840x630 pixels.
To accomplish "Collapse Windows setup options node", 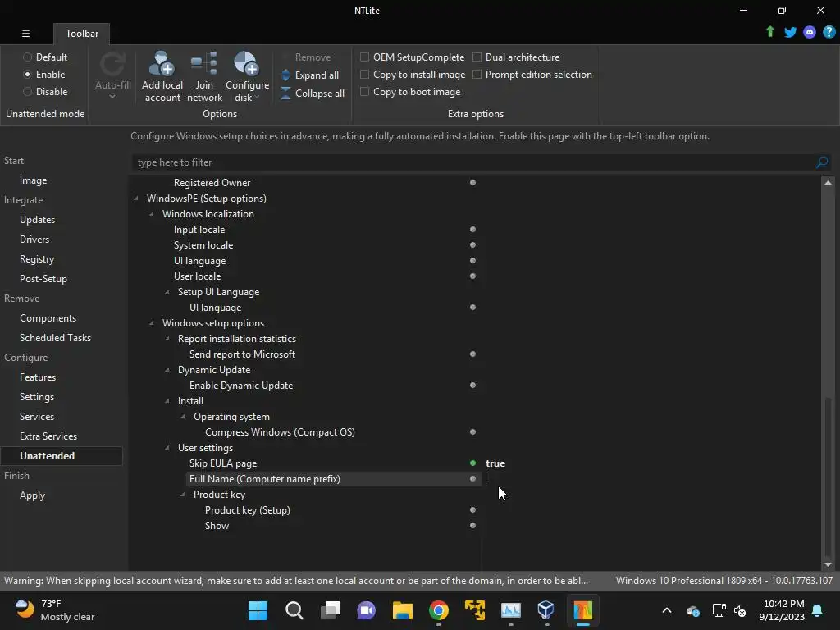I will click(152, 323).
